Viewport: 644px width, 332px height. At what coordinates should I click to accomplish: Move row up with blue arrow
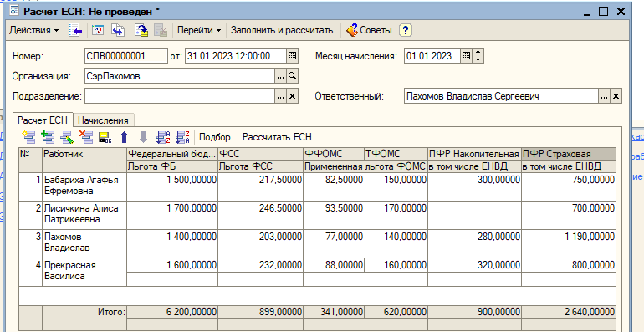pyautogui.click(x=125, y=137)
